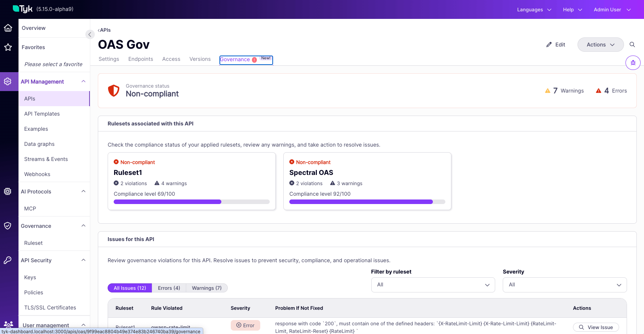Click Spectral OAS non-compliant status icon
Image resolution: width=644 pixels, height=334 pixels.
tap(292, 162)
